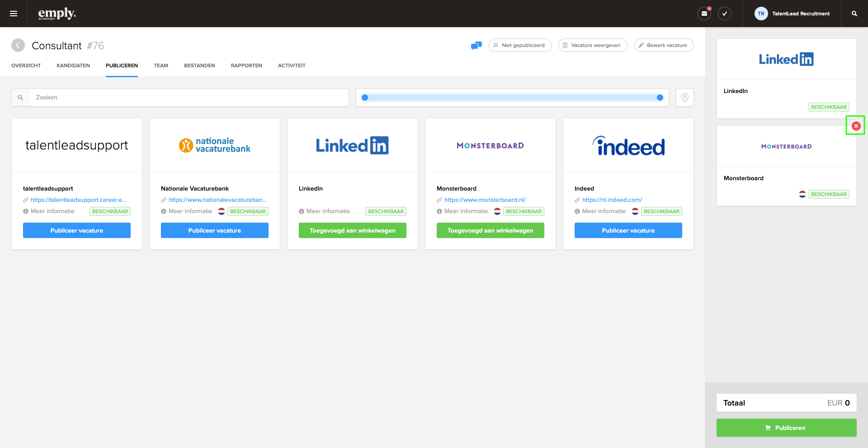The height and width of the screenshot is (448, 868).
Task: Open the Rapporten tab
Action: 246,65
